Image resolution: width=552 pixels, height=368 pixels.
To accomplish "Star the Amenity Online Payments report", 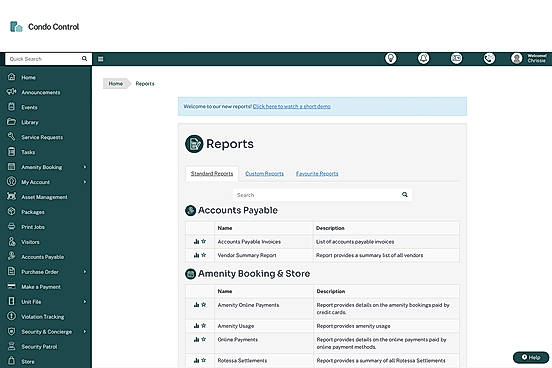I will pyautogui.click(x=203, y=305).
